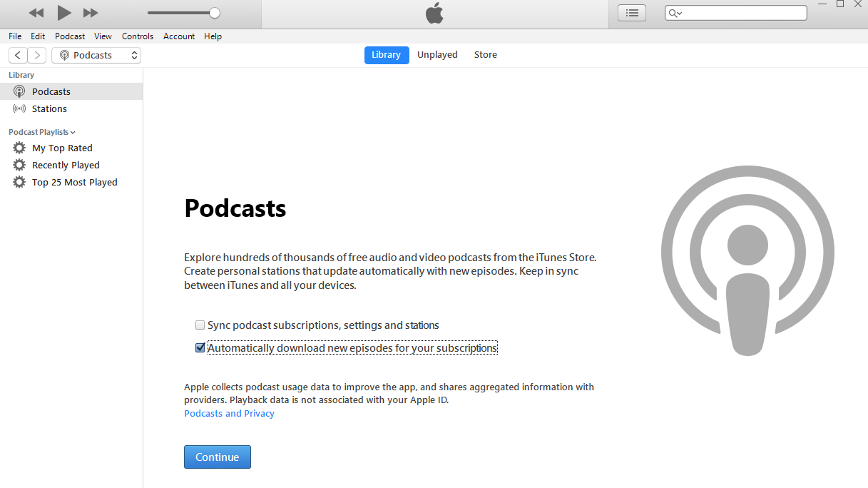Click the Continue button
Viewport: 868px width, 488px height.
[x=218, y=457]
